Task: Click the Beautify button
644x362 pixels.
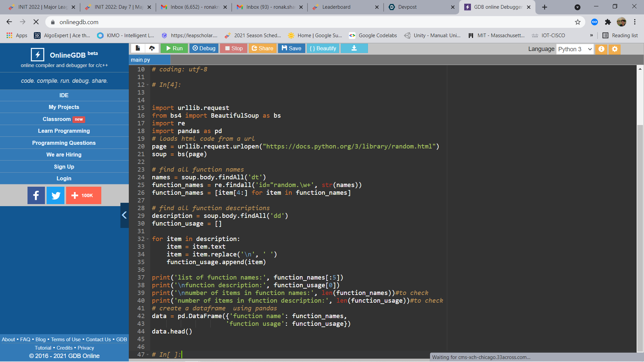Action: [x=323, y=48]
